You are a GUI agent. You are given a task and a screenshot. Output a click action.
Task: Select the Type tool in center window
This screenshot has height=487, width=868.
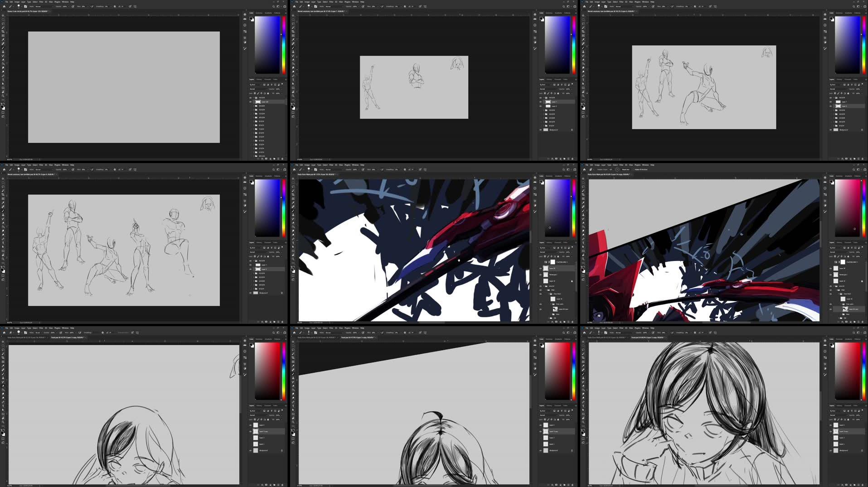pos(293,243)
